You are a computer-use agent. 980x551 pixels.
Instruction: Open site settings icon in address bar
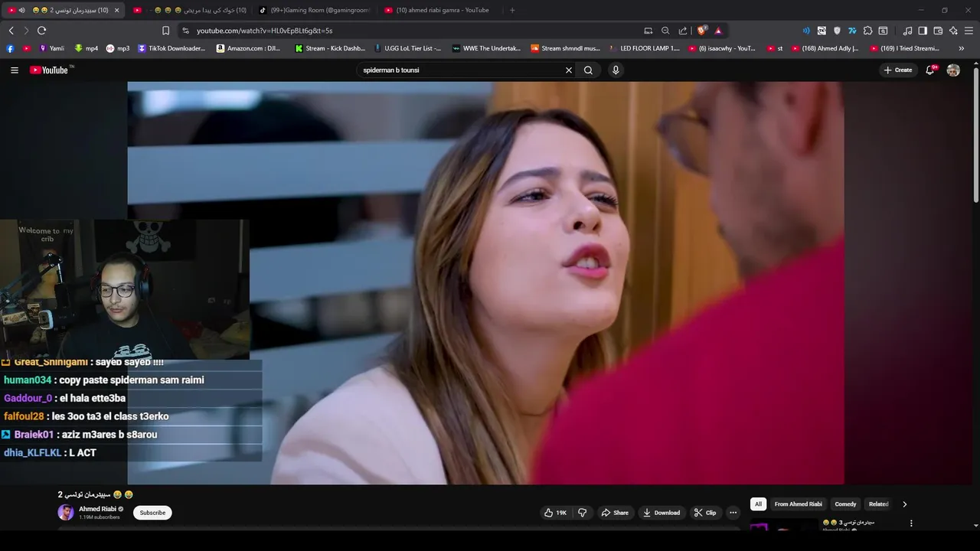(185, 31)
